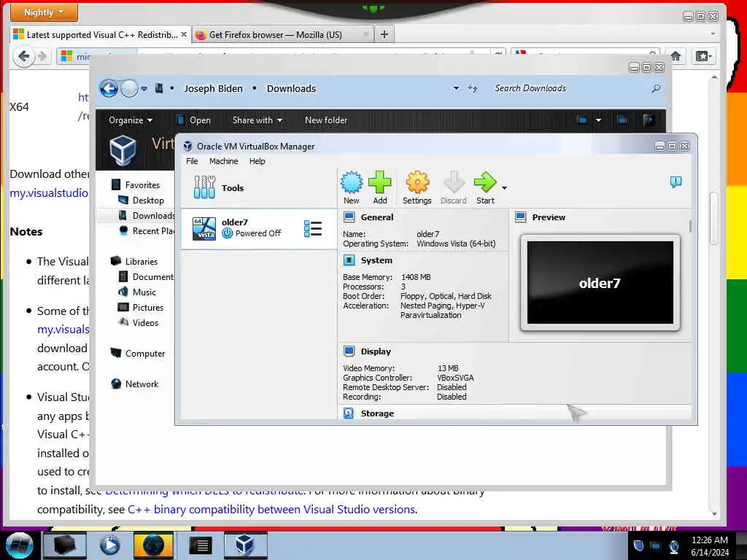Click the older7 preview thumbnail
The image size is (747, 560).
[600, 283]
